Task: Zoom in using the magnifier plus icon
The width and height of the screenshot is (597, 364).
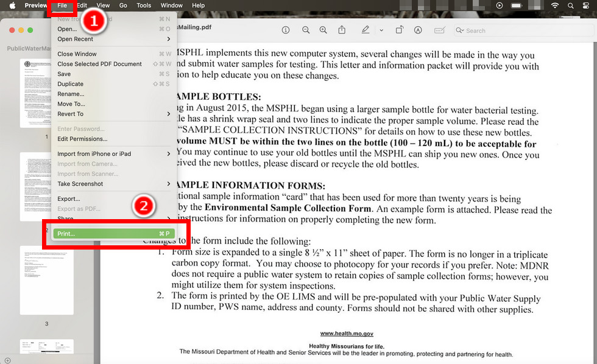Action: [x=322, y=30]
